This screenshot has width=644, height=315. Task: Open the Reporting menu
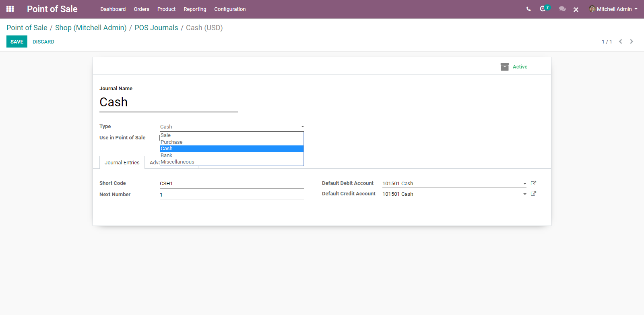pyautogui.click(x=195, y=9)
